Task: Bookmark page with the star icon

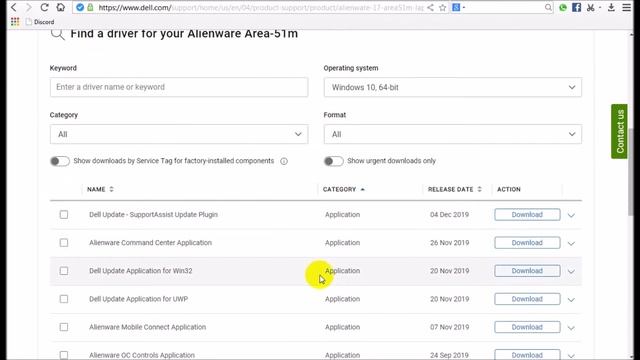Action: click(x=442, y=7)
